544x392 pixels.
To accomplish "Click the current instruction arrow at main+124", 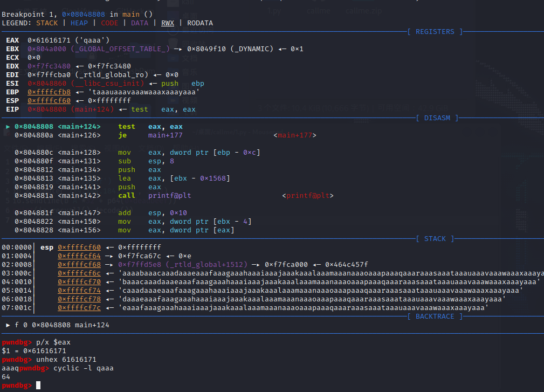I will pyautogui.click(x=8, y=127).
